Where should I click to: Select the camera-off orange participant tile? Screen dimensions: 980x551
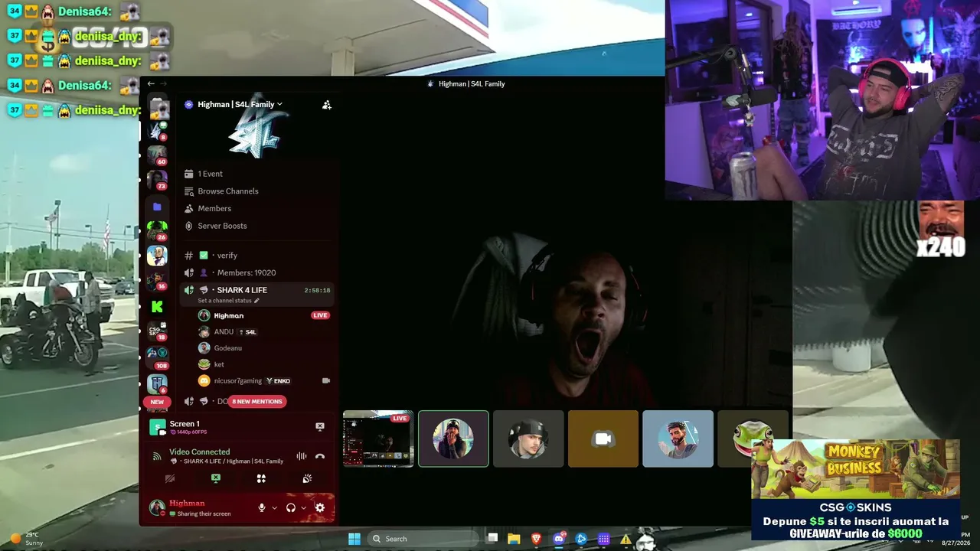coord(603,439)
